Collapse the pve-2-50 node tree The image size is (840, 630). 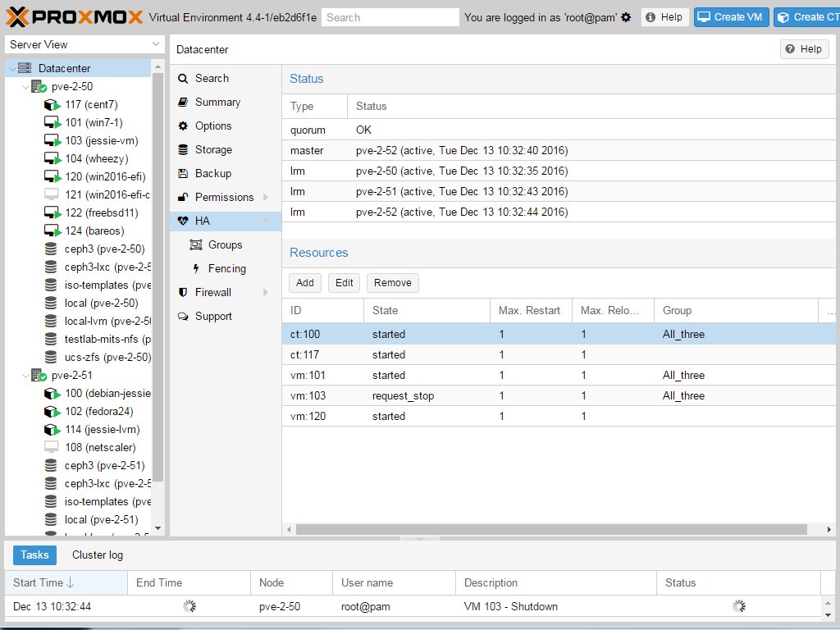coord(25,86)
